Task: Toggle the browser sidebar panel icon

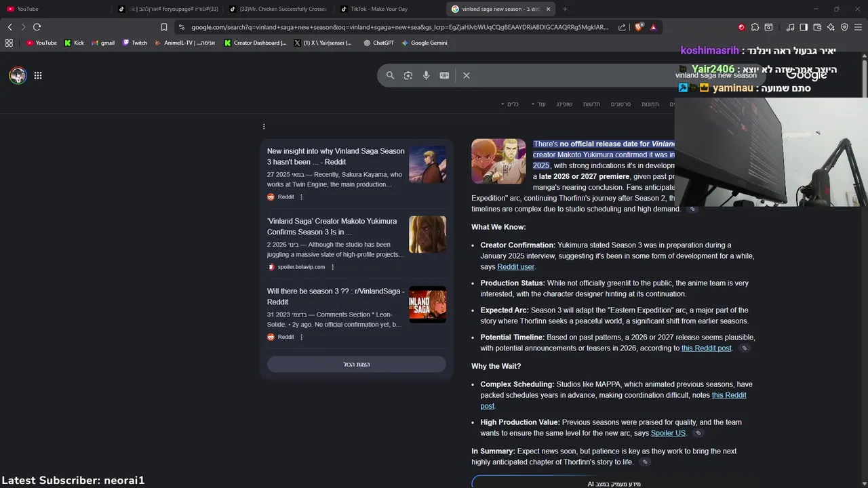Action: [x=804, y=27]
